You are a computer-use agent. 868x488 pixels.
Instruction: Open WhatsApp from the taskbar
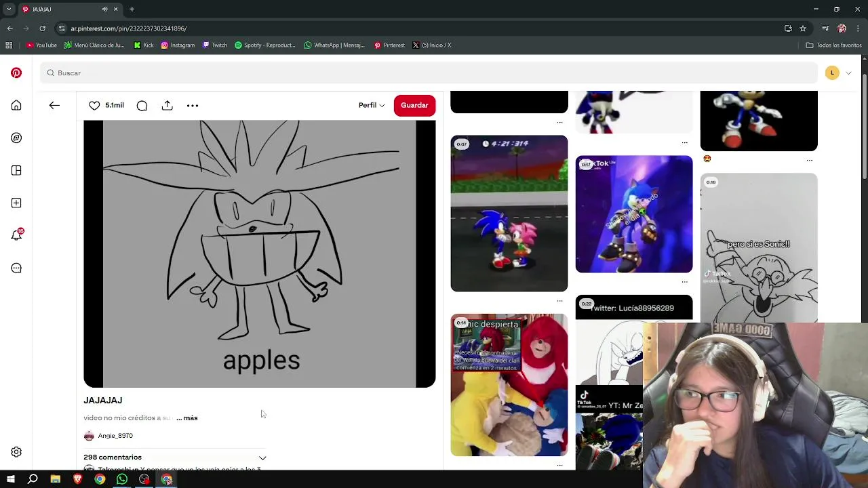(122, 479)
